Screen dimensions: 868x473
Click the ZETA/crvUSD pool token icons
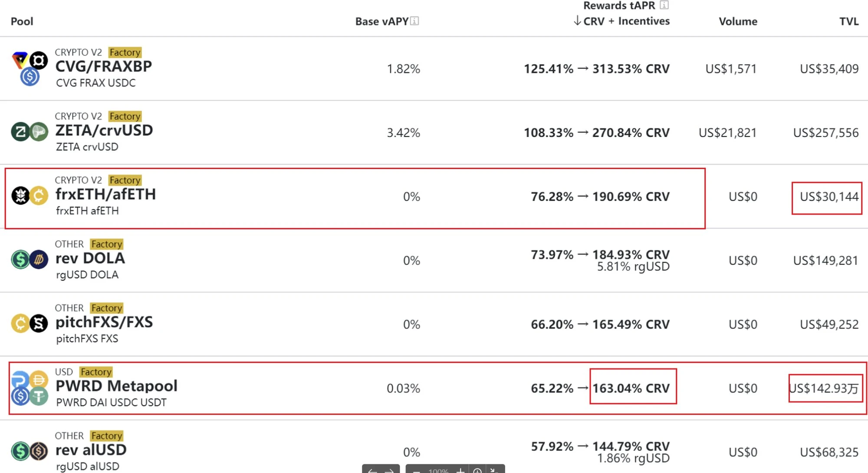[x=30, y=132]
